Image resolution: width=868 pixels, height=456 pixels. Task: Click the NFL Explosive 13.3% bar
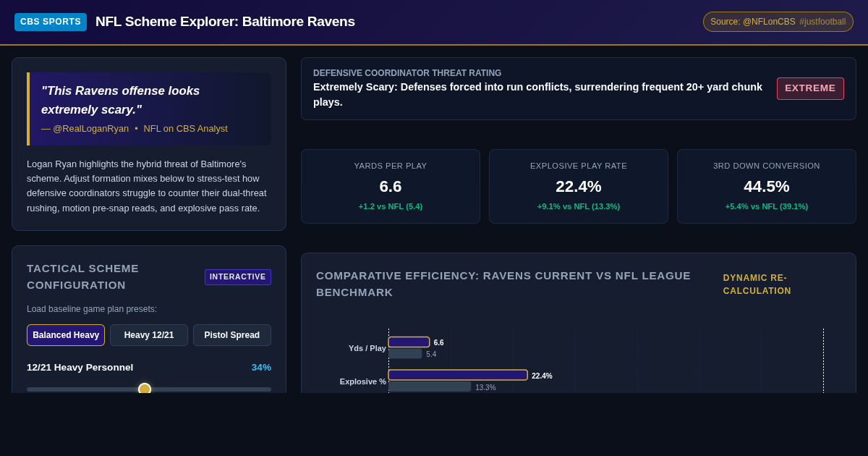430,387
